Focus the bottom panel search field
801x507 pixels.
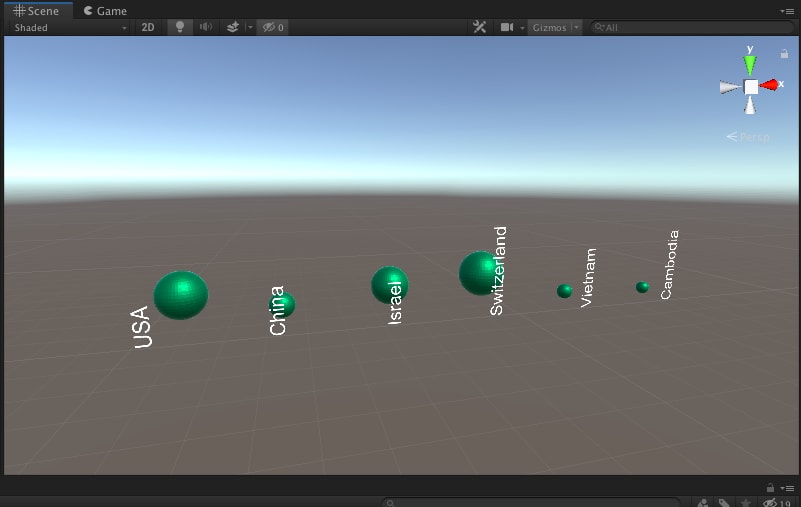click(x=531, y=503)
